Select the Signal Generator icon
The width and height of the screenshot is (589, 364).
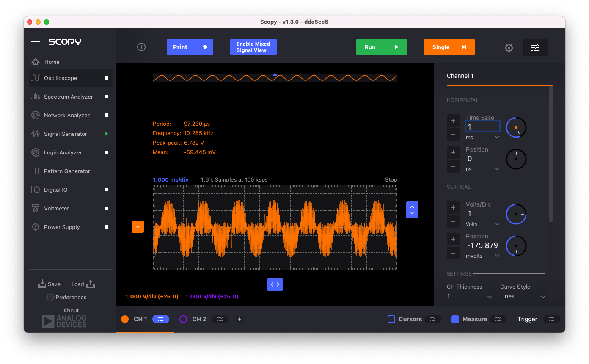[x=36, y=134]
